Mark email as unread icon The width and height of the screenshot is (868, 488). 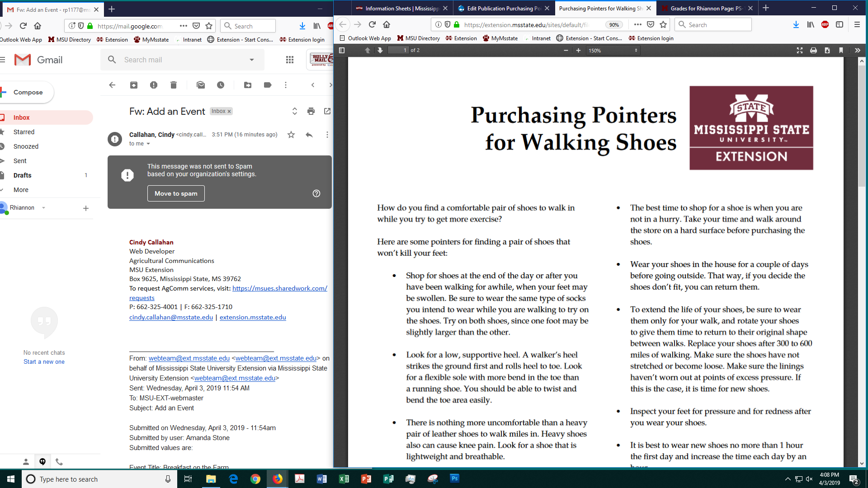(x=201, y=85)
